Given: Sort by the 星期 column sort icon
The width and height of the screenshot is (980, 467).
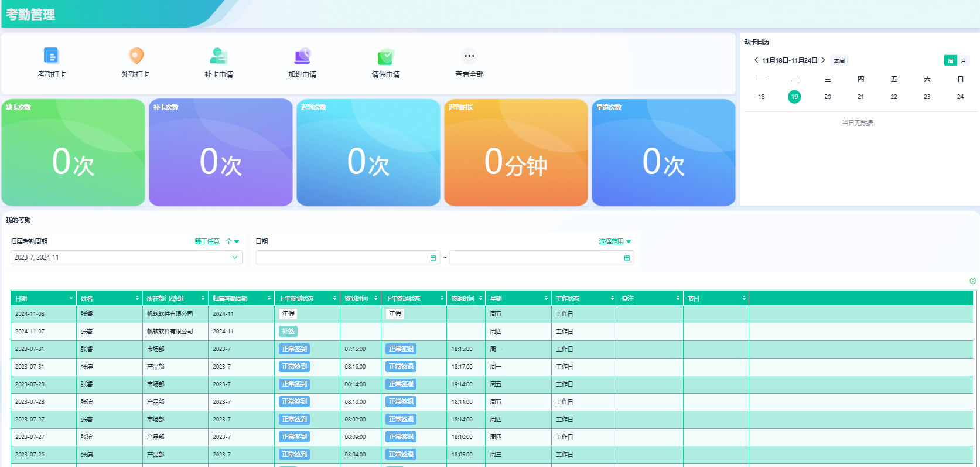Looking at the screenshot, I should [x=546, y=298].
